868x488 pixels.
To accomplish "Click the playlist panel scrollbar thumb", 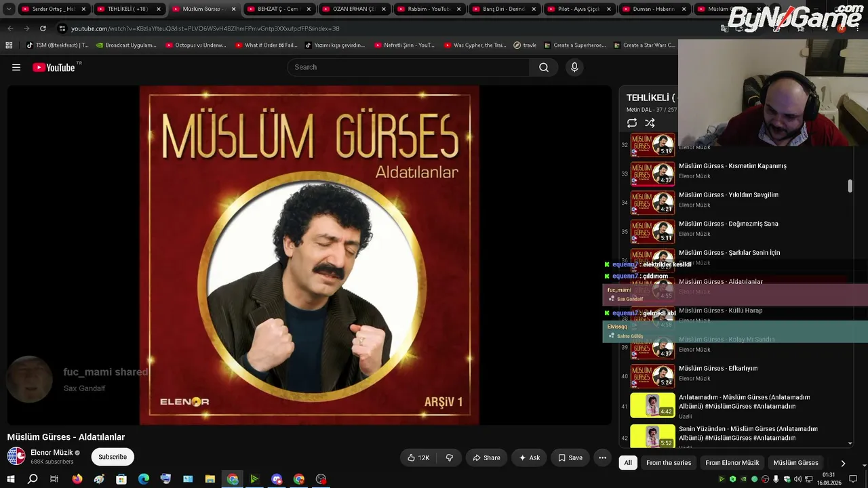I will pos(850,186).
